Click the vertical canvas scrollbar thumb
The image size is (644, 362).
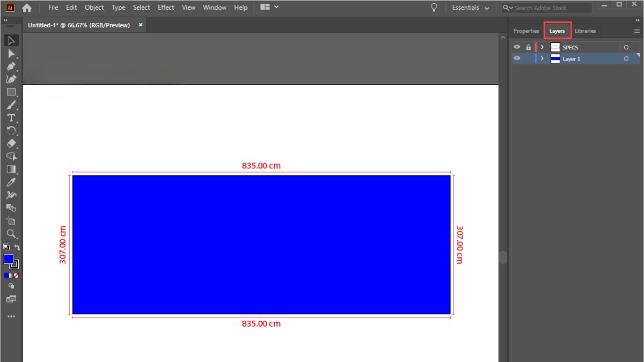pyautogui.click(x=503, y=257)
